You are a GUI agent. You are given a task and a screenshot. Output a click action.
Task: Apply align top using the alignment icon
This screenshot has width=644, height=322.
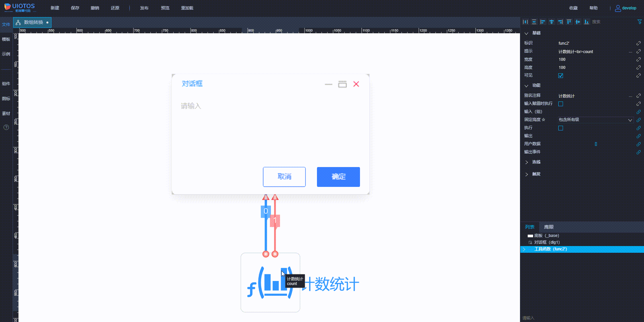[569, 22]
